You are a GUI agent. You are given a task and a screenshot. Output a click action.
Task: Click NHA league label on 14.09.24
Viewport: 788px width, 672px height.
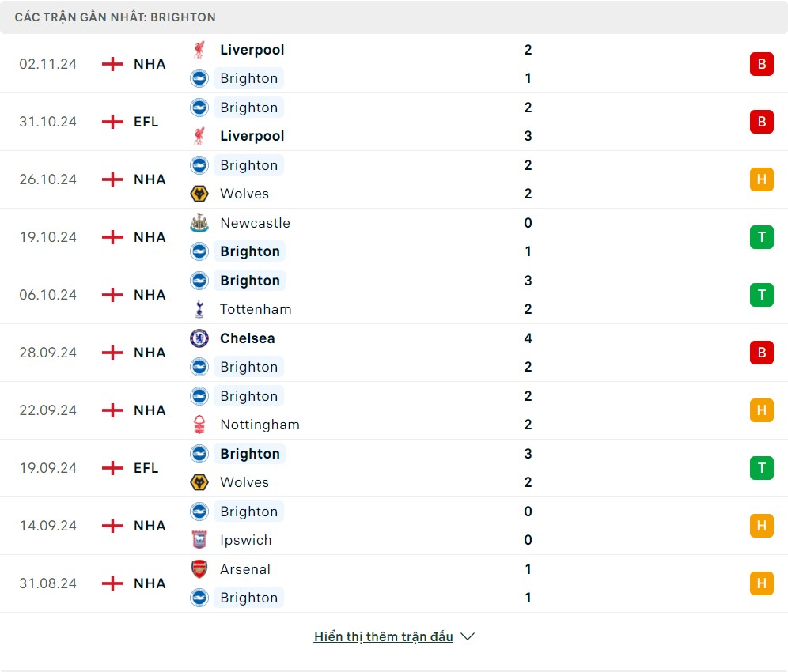tap(150, 526)
